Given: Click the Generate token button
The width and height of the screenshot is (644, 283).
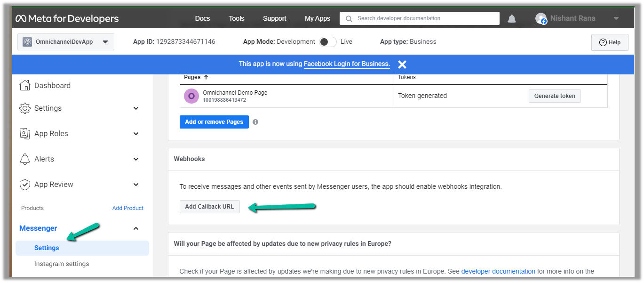Looking at the screenshot, I should point(555,96).
